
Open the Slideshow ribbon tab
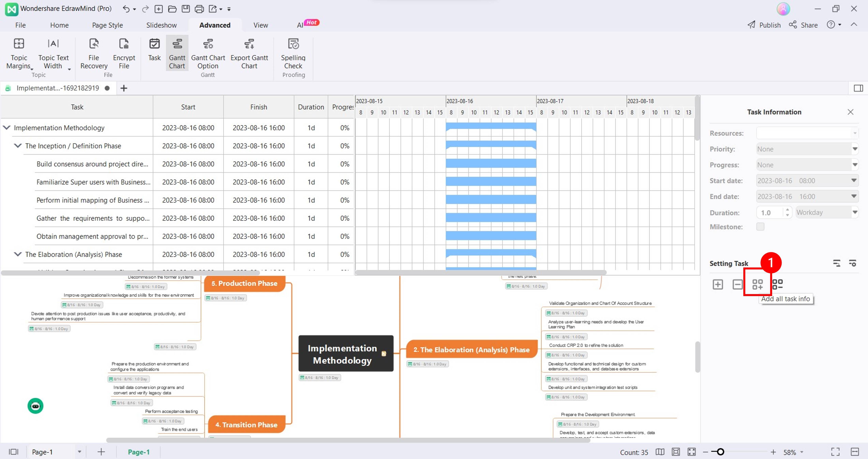tap(161, 25)
